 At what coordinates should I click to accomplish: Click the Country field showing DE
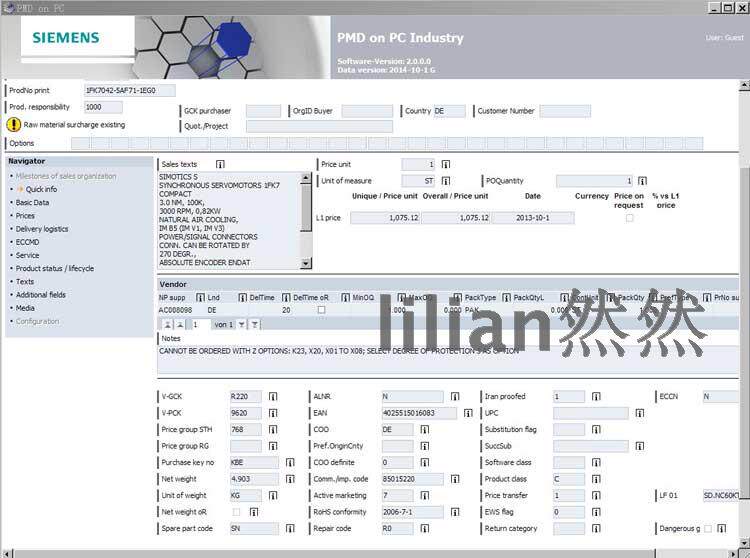[449, 111]
